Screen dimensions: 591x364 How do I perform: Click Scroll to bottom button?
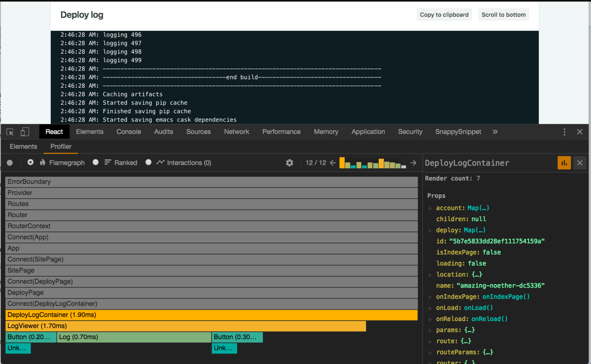click(503, 15)
